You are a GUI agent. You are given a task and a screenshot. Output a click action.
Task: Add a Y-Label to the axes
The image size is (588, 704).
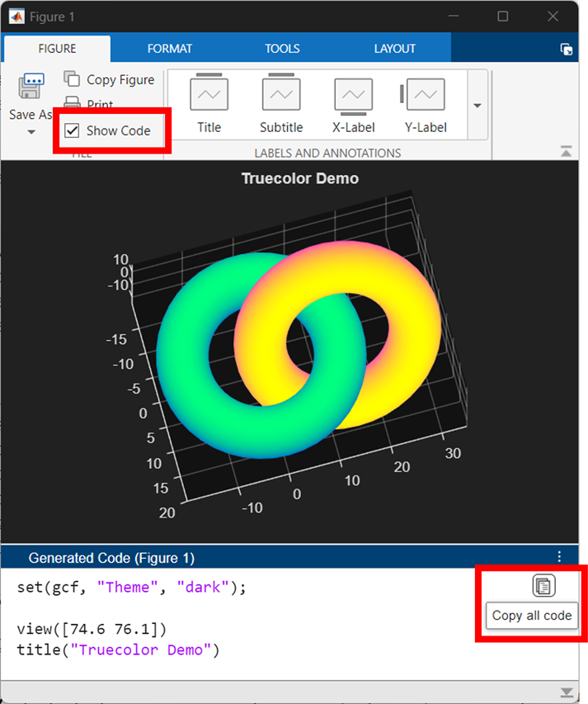pyautogui.click(x=425, y=95)
